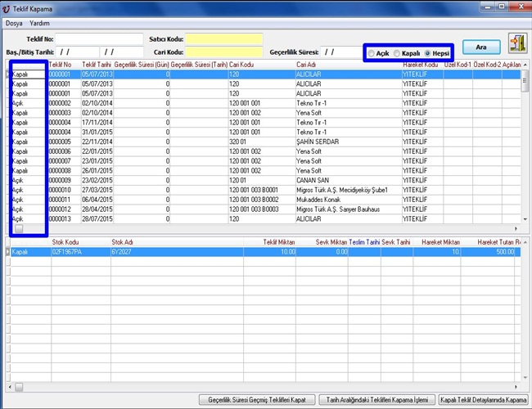This screenshot has width=532, height=409.
Task: Click date cell 28/07/2015
Action: 97,219
